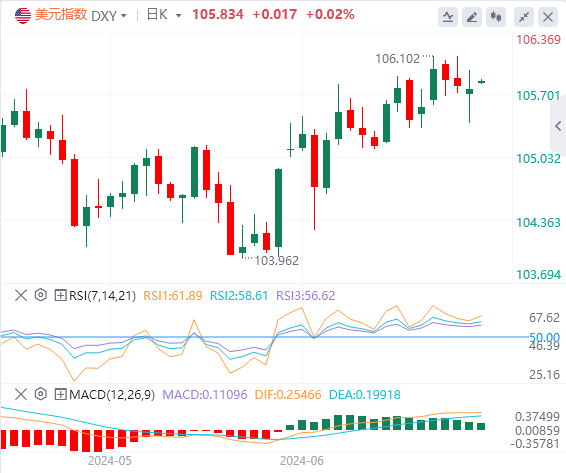Collapse chart with the shrink arrows icon

(x=524, y=17)
